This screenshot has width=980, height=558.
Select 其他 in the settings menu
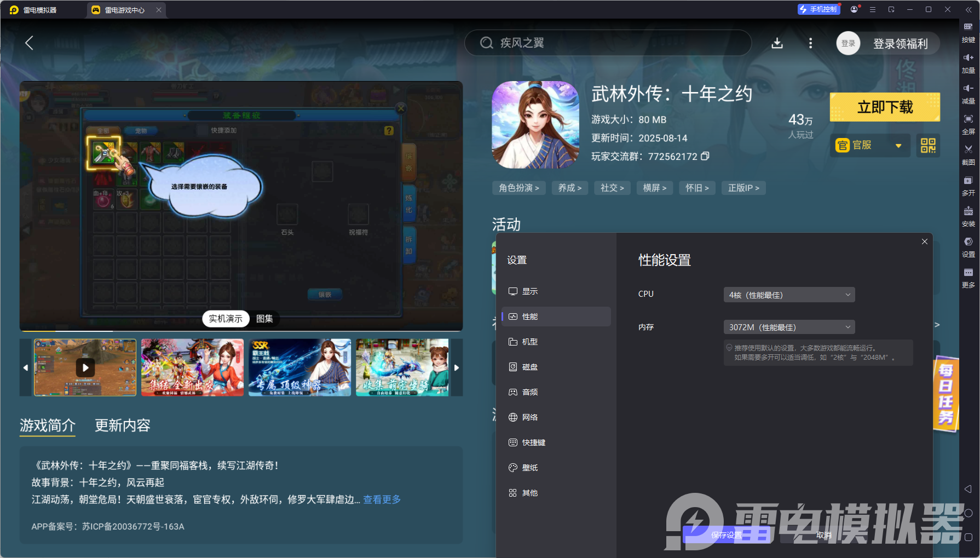point(556,493)
